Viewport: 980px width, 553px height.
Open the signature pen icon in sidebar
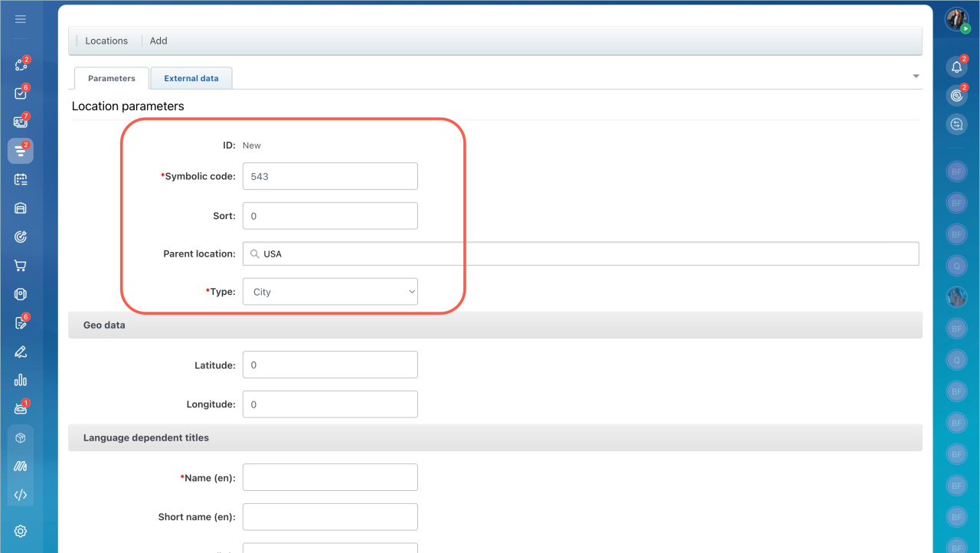point(21,352)
